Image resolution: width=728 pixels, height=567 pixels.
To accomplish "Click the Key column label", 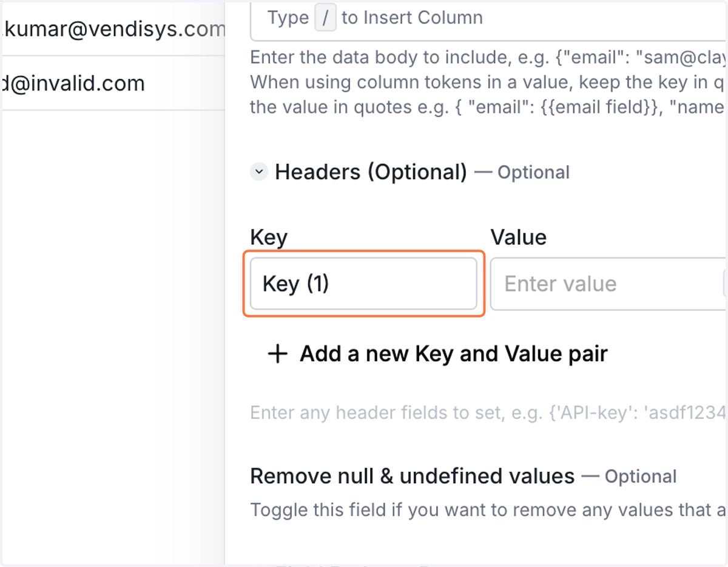I will [x=269, y=237].
